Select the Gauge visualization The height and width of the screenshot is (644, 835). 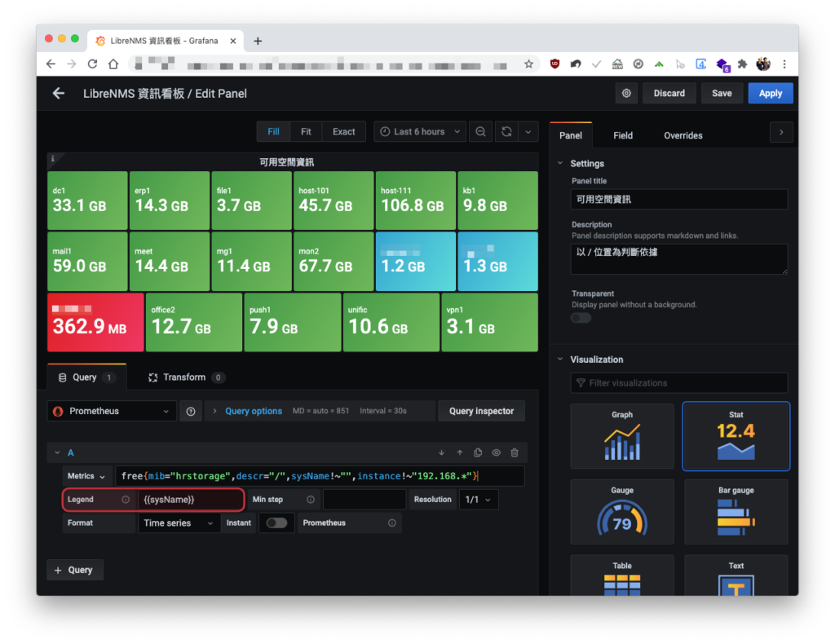click(x=622, y=511)
